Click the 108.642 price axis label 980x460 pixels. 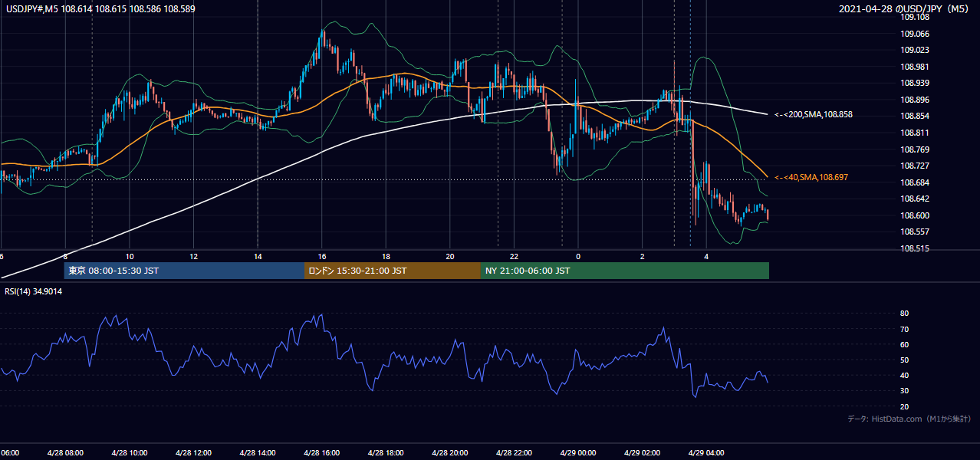tap(915, 199)
